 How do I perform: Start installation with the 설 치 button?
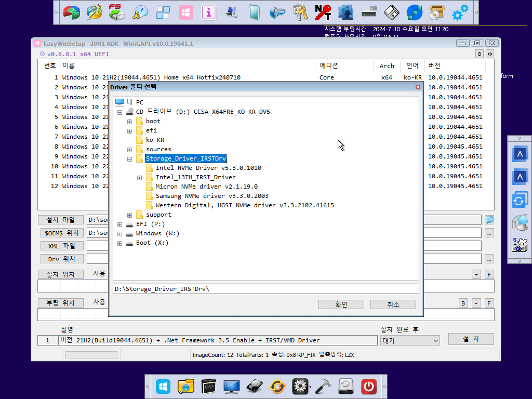coord(471,339)
